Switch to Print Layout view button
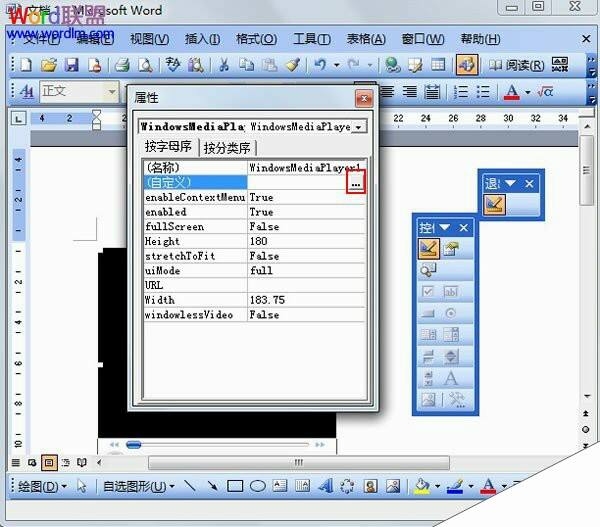600x527 pixels. tap(49, 463)
